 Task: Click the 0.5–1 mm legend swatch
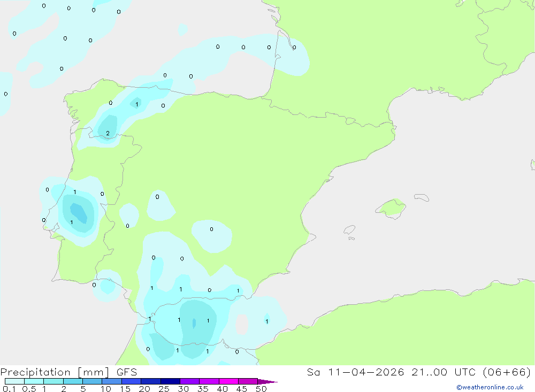click(34, 381)
